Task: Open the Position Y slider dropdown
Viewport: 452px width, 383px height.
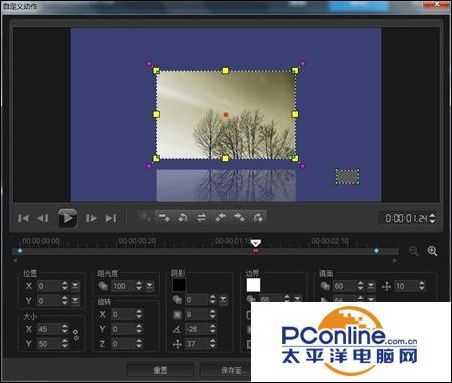Action: tap(75, 300)
